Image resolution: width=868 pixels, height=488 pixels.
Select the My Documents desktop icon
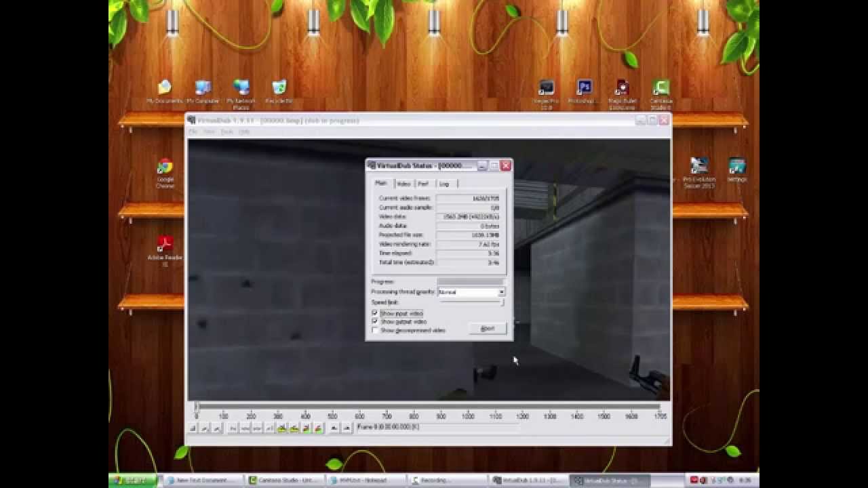165,92
